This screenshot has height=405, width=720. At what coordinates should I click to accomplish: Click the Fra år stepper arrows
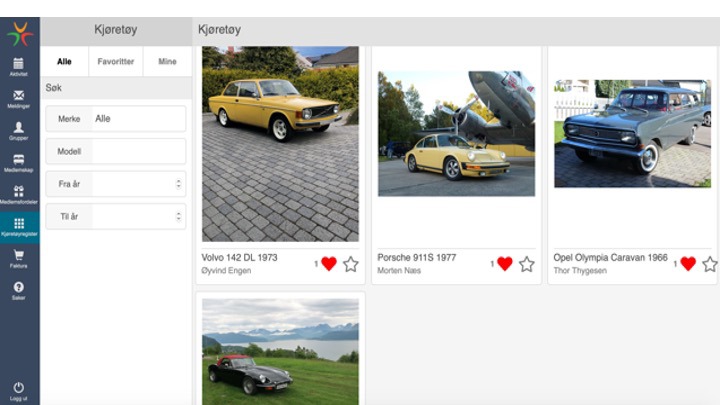click(179, 184)
